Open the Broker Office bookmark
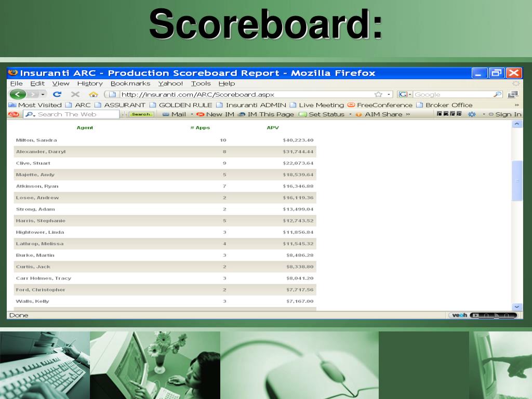The height and width of the screenshot is (399, 532). point(445,105)
